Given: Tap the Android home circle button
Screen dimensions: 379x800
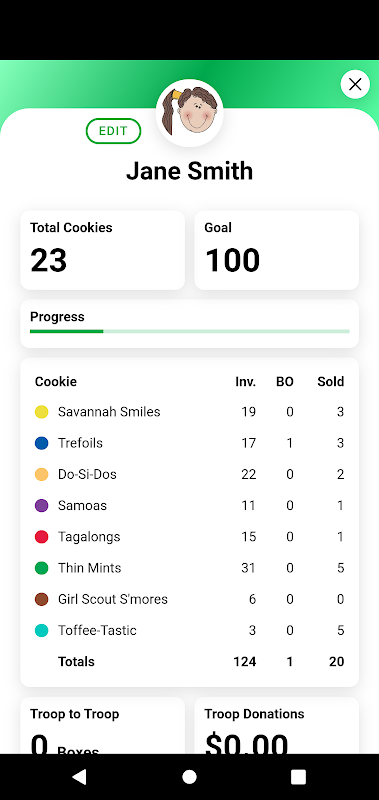Looking at the screenshot, I should (x=189, y=777).
